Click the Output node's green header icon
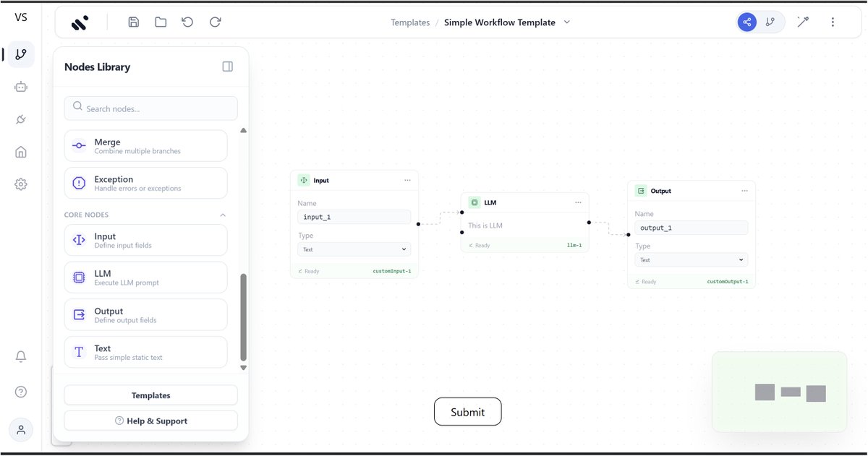This screenshot has width=868, height=456. [641, 191]
